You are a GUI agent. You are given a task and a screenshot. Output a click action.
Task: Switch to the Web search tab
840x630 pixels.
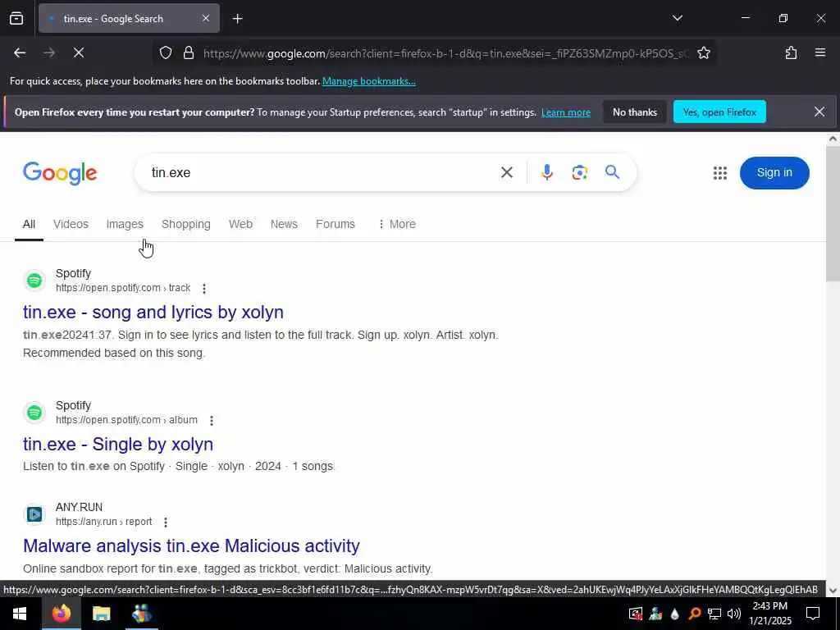click(240, 224)
